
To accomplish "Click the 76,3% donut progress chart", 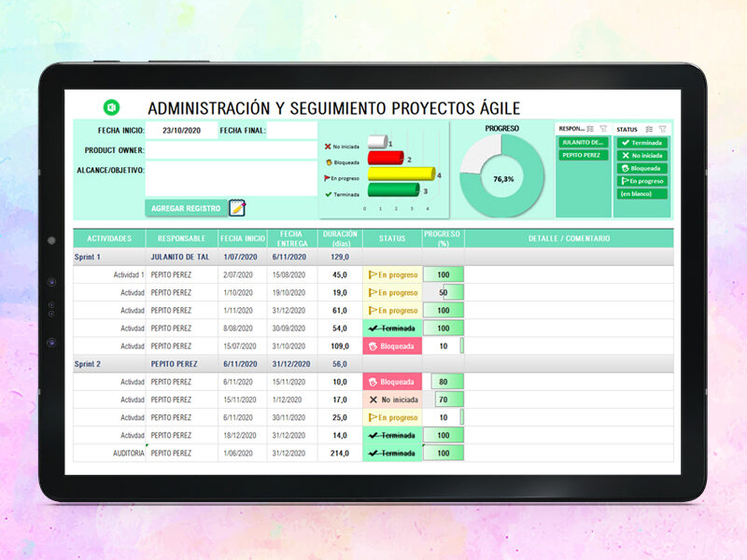I will [x=501, y=175].
